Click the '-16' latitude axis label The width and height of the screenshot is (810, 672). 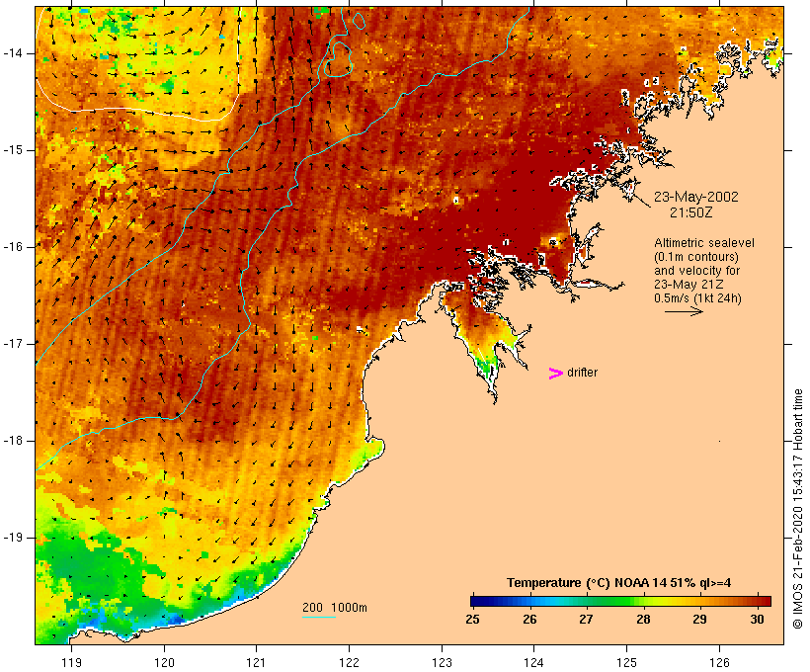click(x=13, y=247)
